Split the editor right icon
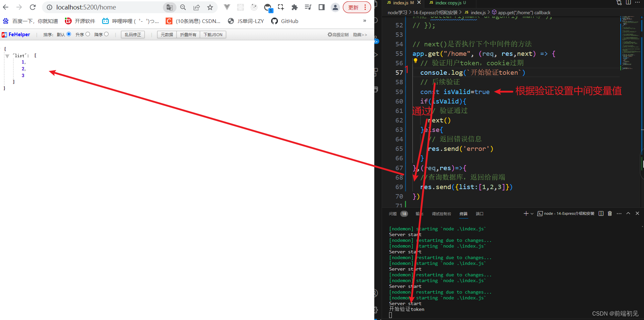Viewport: 644px width, 320px height. (x=628, y=2)
